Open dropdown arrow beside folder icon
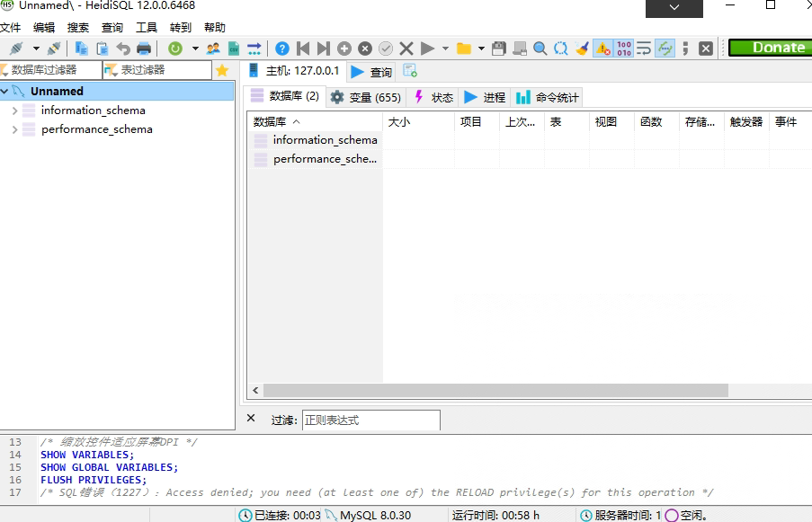812x522 pixels. tap(481, 49)
